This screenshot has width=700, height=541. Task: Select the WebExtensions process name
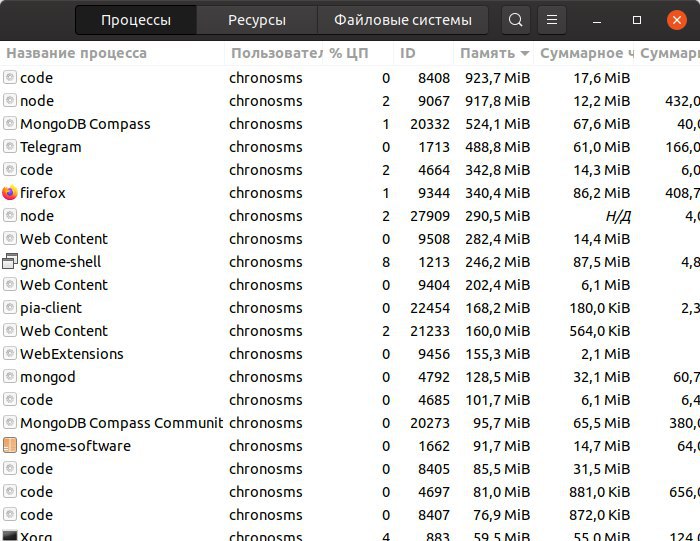(72, 354)
